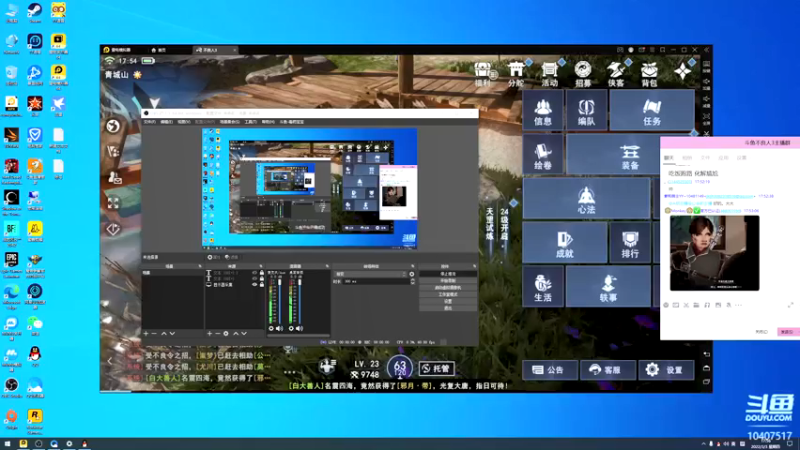Open the shared image thumbnail in chat
This screenshot has height=450, width=800.
coord(714,253)
